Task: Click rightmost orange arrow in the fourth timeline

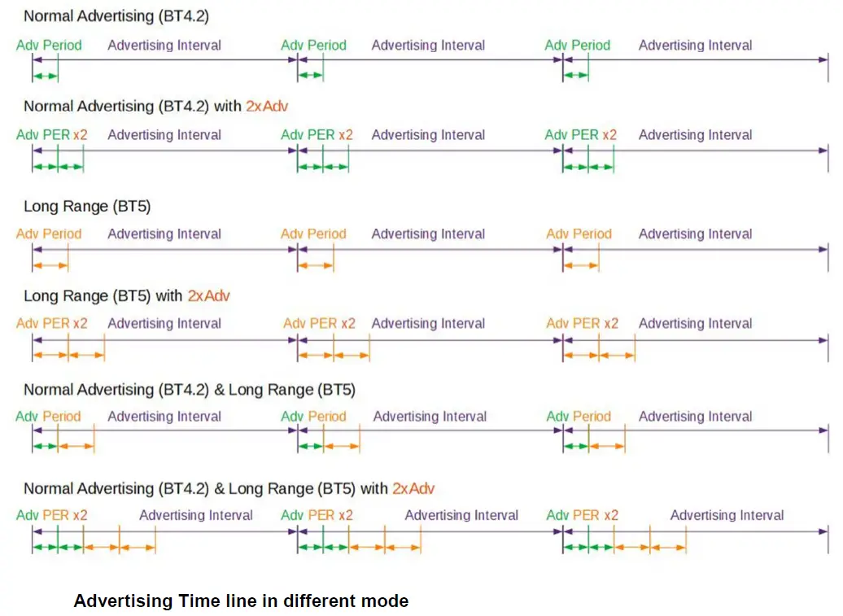Action: click(x=617, y=356)
